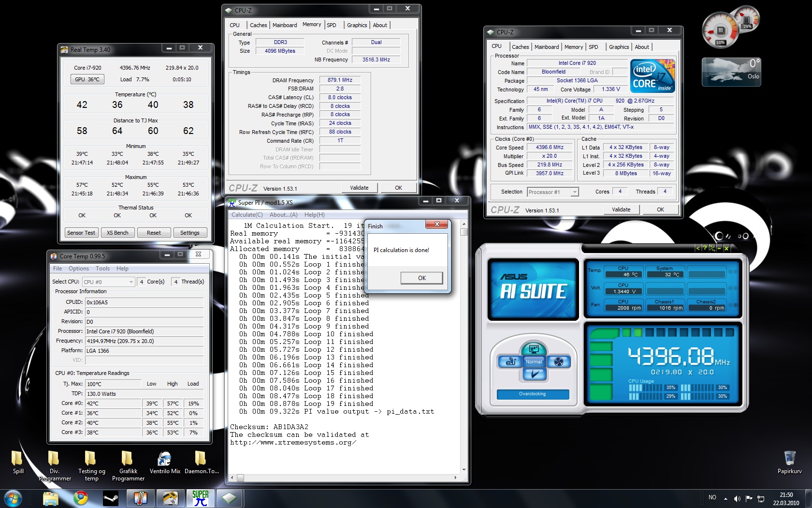Open About...(A) menu in Super PI

[x=283, y=215]
